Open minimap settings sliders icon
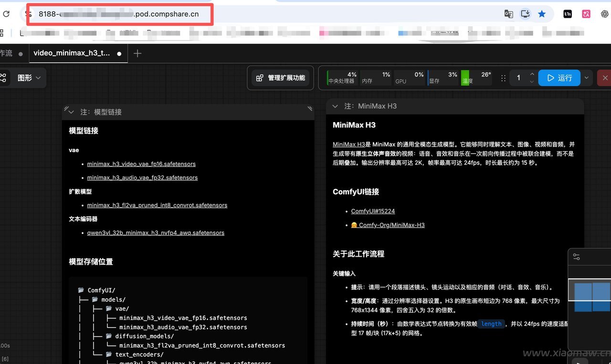Screen dimensions: 611x364 coord(577,257)
